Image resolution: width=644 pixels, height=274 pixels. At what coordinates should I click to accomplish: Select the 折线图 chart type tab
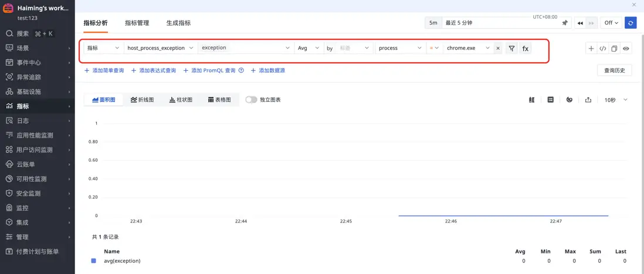click(143, 100)
